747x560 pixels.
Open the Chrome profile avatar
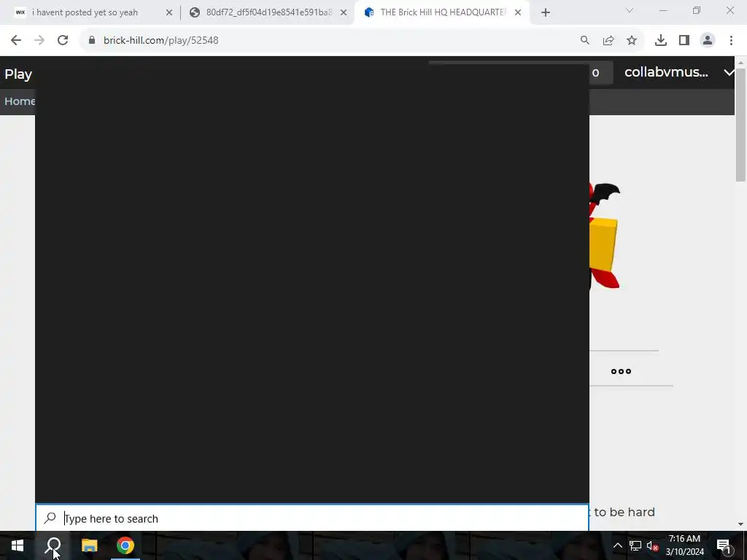click(x=708, y=41)
